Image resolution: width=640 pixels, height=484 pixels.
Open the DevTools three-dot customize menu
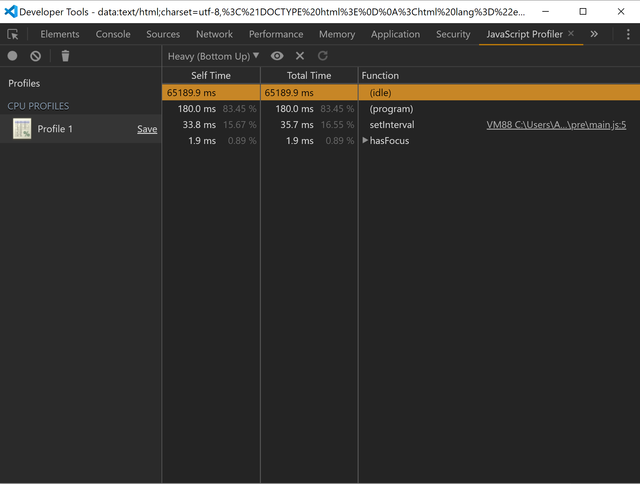pyautogui.click(x=628, y=34)
